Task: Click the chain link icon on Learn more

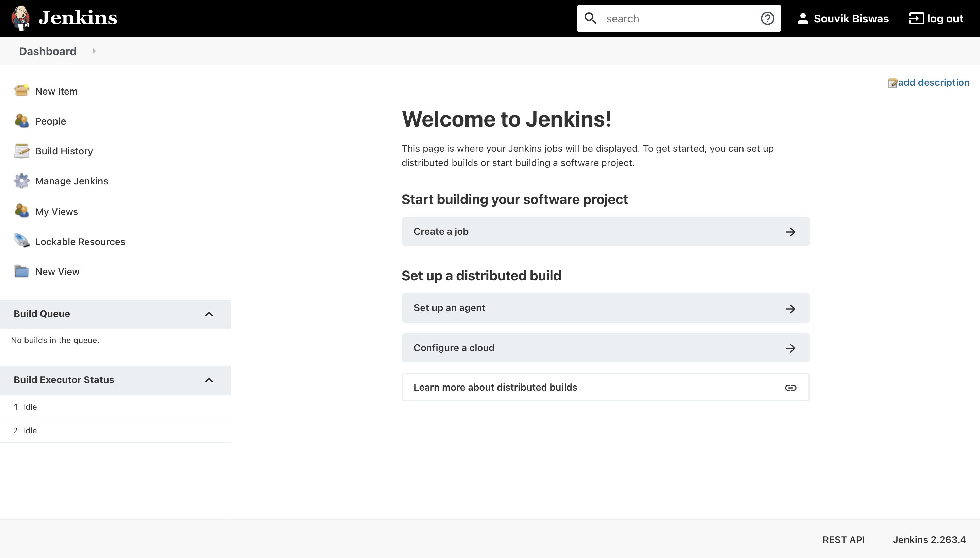Action: 790,388
